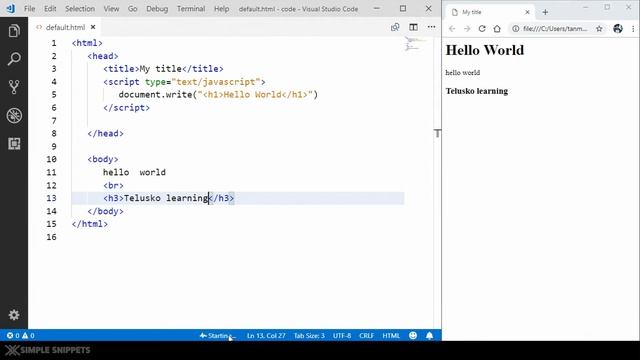This screenshot has width=640, height=360.
Task: Click the VS Code logo icon
Action: coord(11,8)
